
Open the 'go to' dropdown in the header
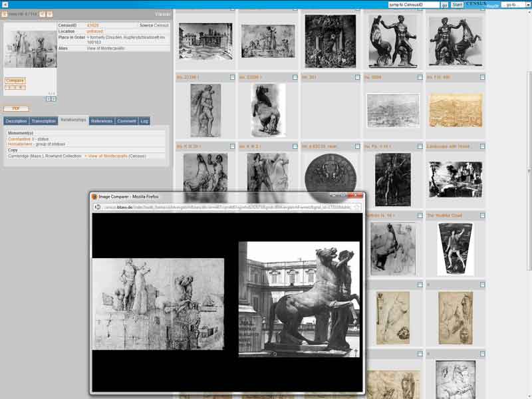tap(515, 5)
